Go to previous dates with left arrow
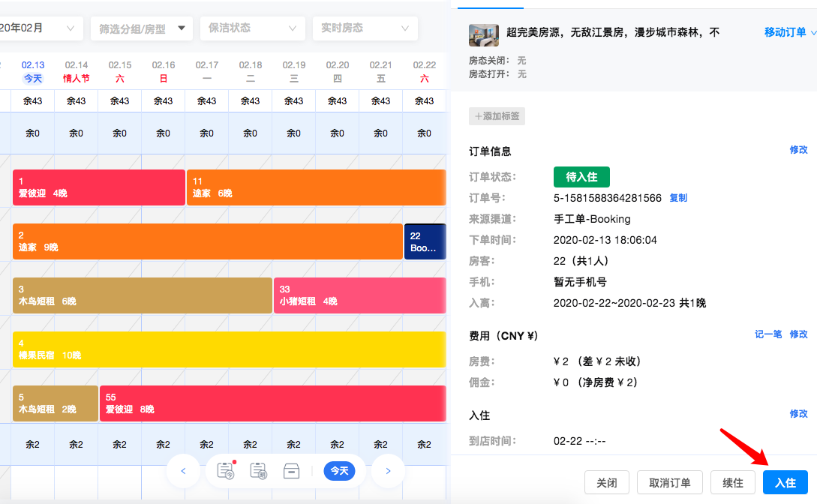 point(183,471)
